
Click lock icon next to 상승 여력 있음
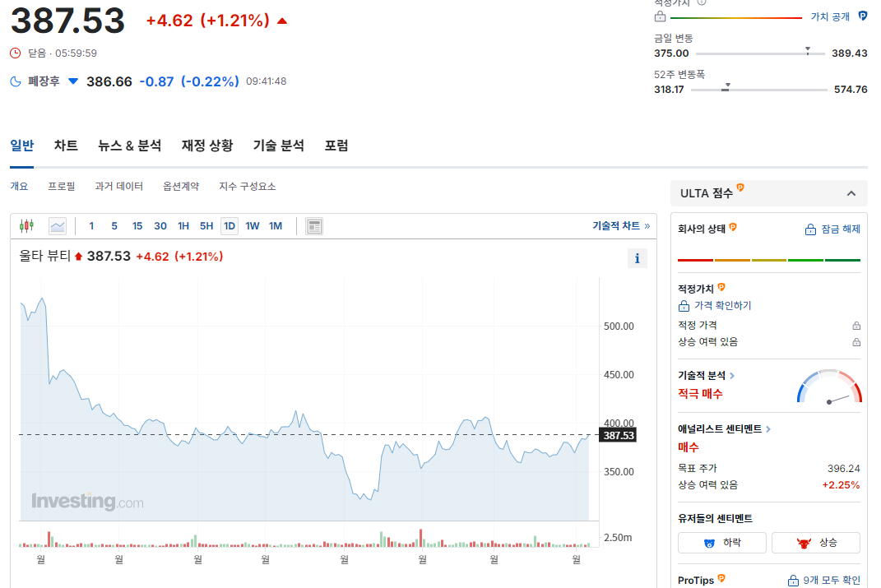856,341
